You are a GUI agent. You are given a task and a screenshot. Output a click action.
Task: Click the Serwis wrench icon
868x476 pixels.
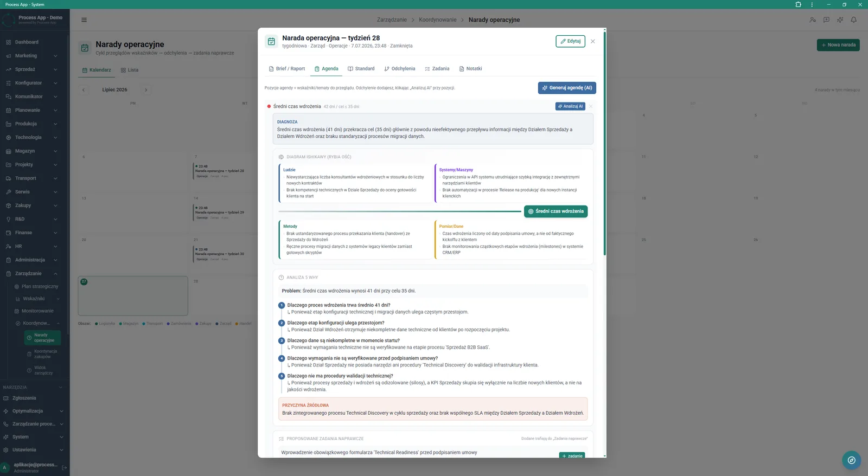click(8, 192)
